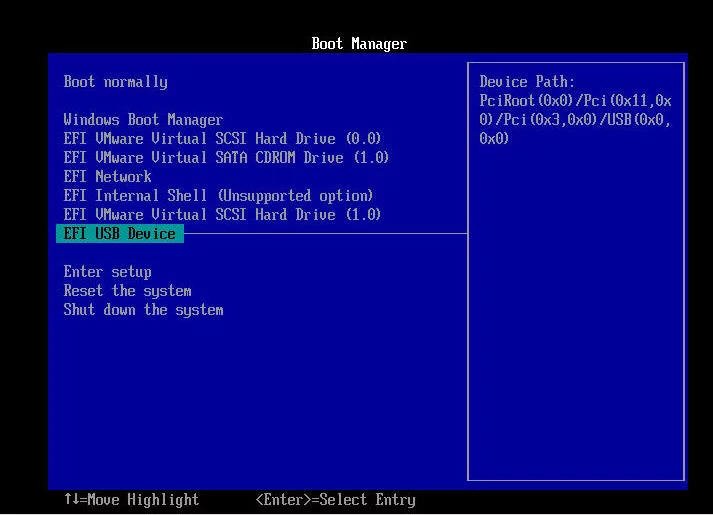Select the EFI Network boot option
Viewport: 713px width, 515px height.
[107, 176]
